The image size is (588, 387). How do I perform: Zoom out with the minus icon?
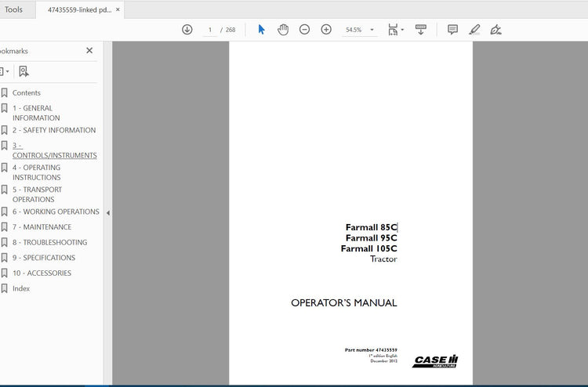click(304, 30)
